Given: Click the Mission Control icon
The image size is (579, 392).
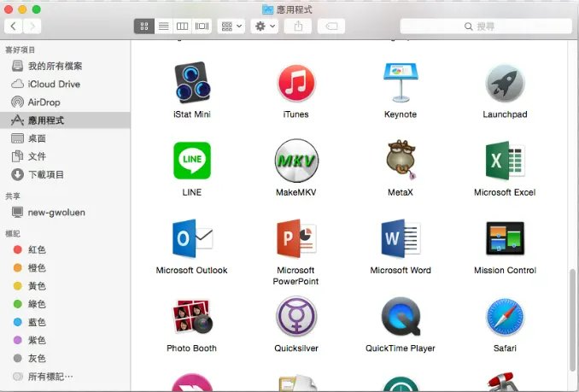Looking at the screenshot, I should click(505, 238).
